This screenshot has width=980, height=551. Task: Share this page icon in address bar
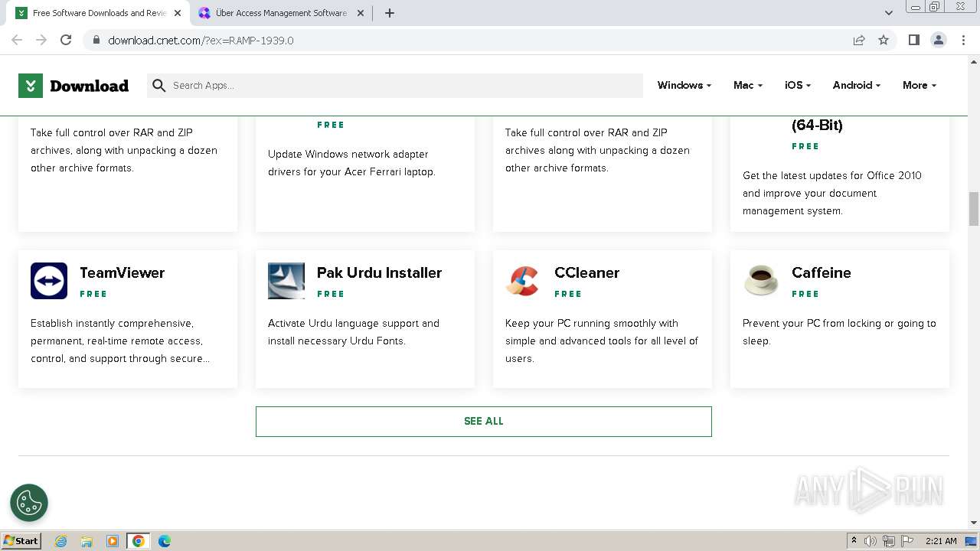point(859,40)
